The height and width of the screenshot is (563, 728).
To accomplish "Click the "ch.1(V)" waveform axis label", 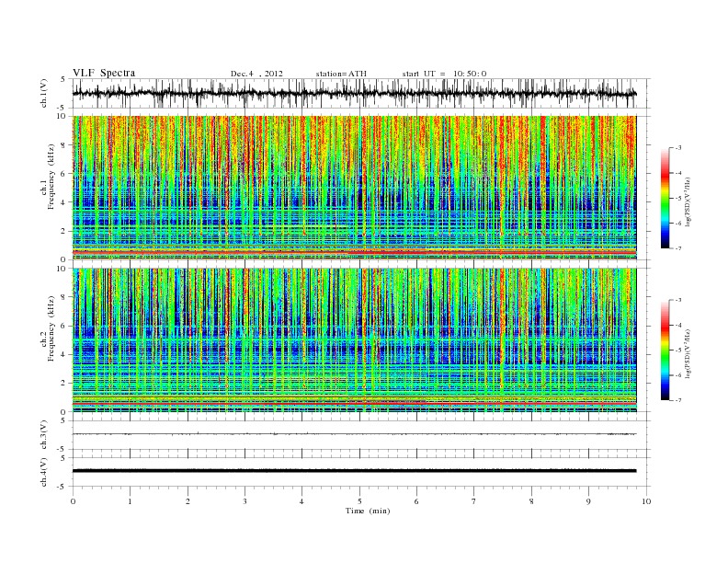I will (x=44, y=93).
